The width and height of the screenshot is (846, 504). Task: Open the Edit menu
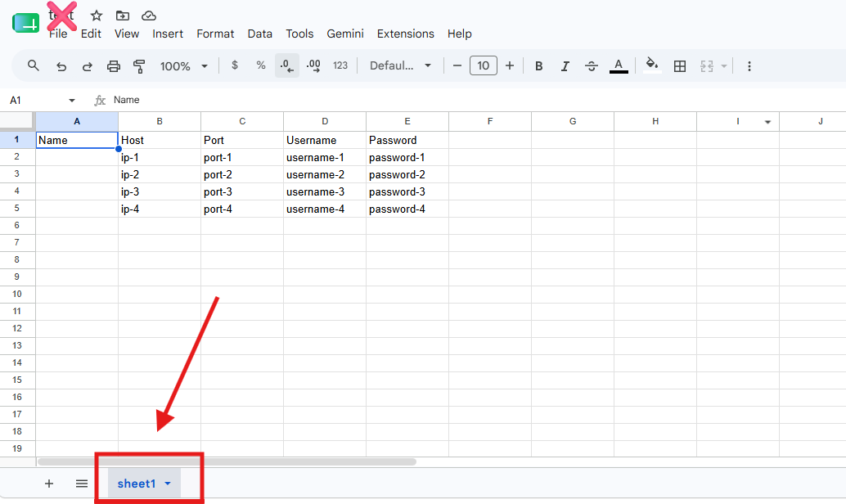(x=91, y=34)
